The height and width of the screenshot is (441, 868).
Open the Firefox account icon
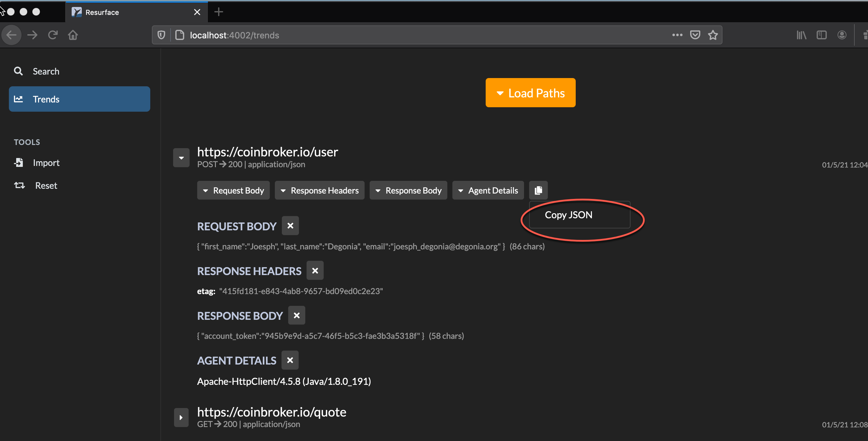click(842, 35)
